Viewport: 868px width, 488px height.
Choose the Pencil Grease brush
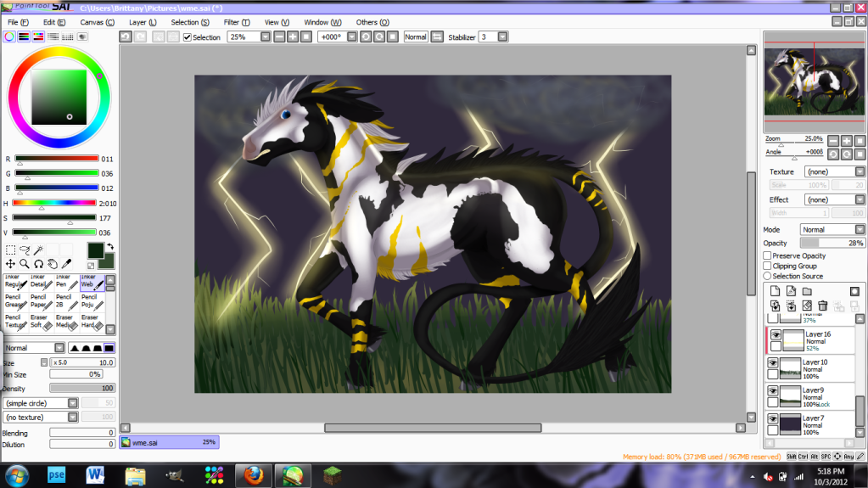[x=15, y=302]
